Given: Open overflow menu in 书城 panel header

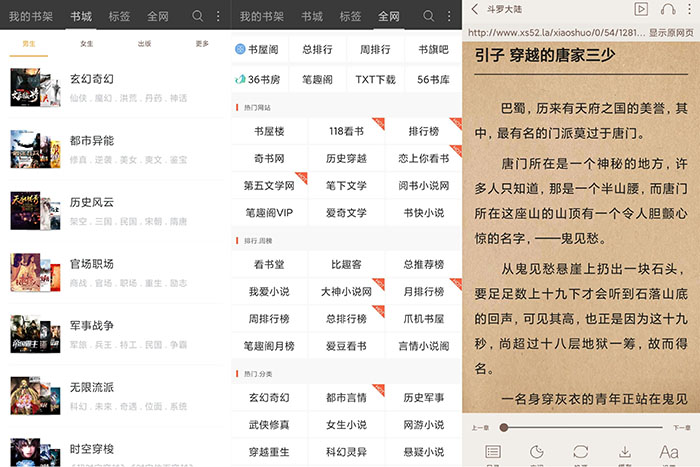Looking at the screenshot, I should click(x=219, y=16).
